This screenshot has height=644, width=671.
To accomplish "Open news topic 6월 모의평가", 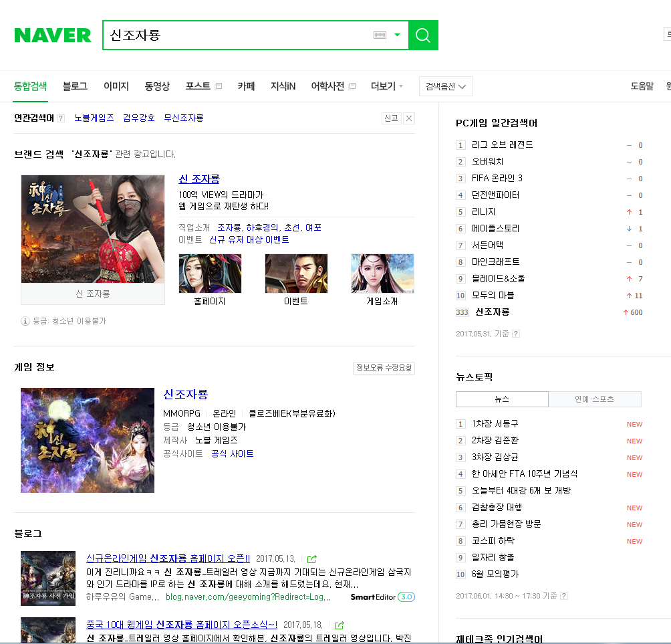I will [x=495, y=574].
